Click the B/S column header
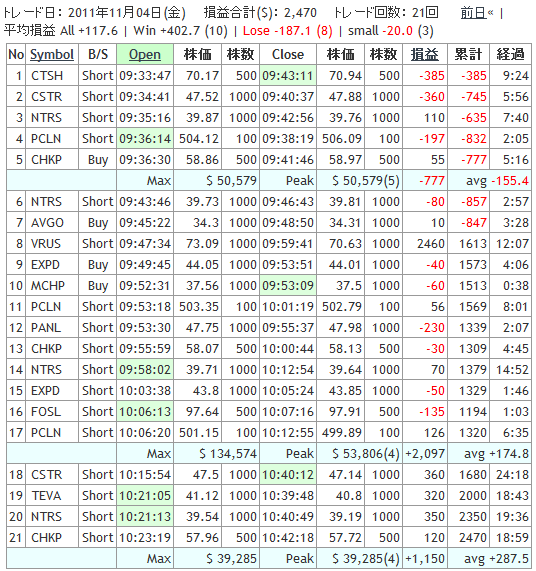This screenshot has width=536, height=571. (98, 55)
